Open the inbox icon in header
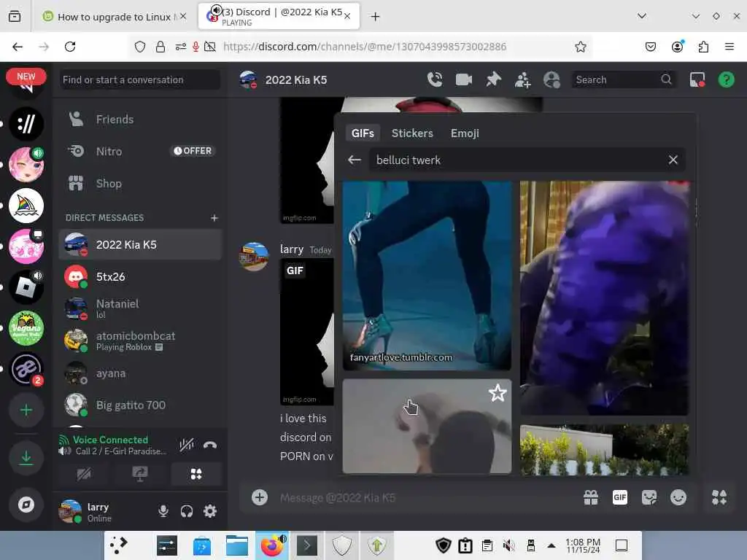The image size is (747, 560). (x=697, y=79)
